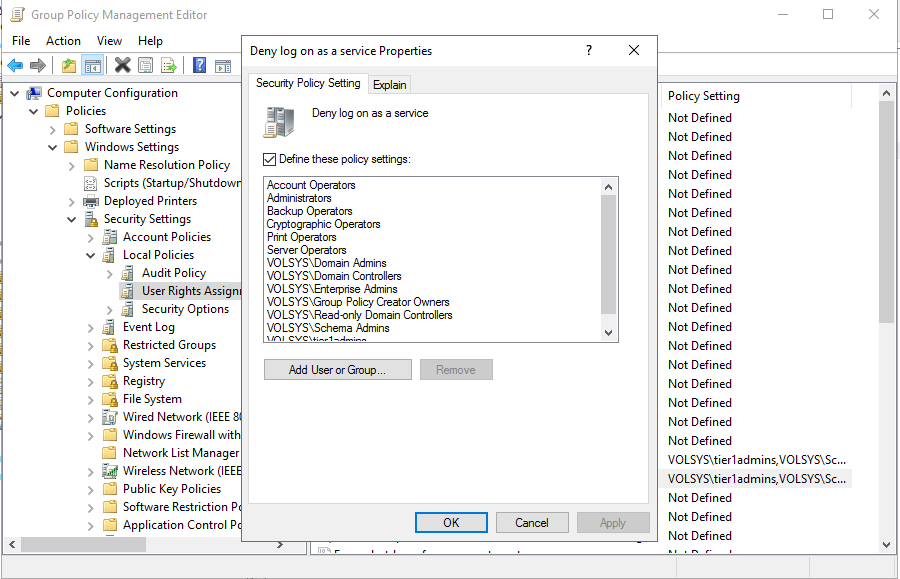The image size is (900, 579).
Task: Click the Up One Level folder icon
Action: tap(68, 66)
